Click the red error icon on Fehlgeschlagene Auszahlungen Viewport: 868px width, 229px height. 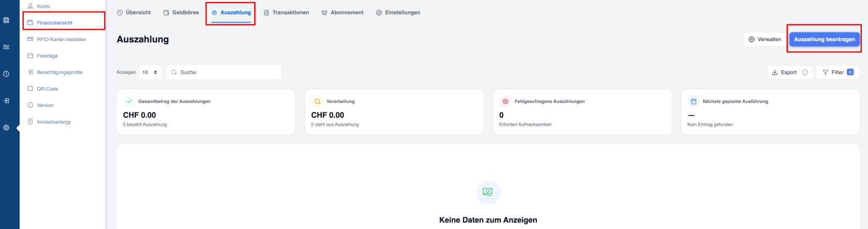click(505, 101)
